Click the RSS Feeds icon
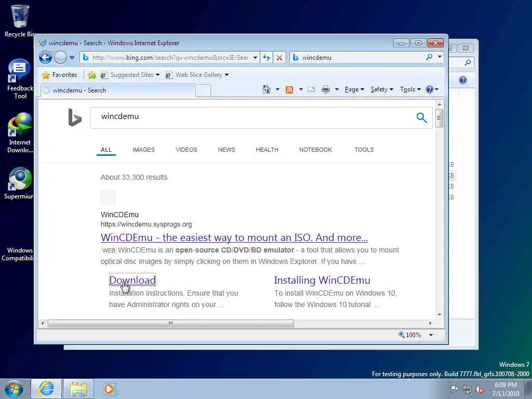This screenshot has height=399, width=532. (x=289, y=89)
